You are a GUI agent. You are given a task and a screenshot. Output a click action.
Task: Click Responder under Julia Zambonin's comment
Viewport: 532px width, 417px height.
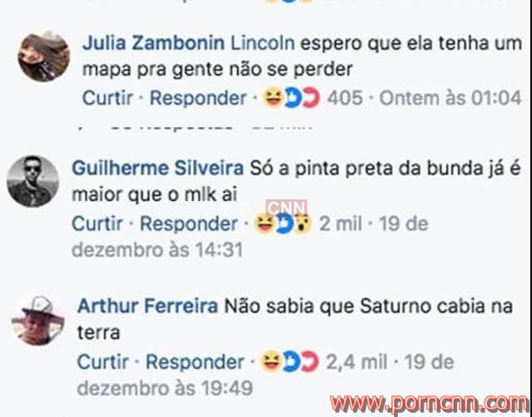pyautogui.click(x=198, y=98)
